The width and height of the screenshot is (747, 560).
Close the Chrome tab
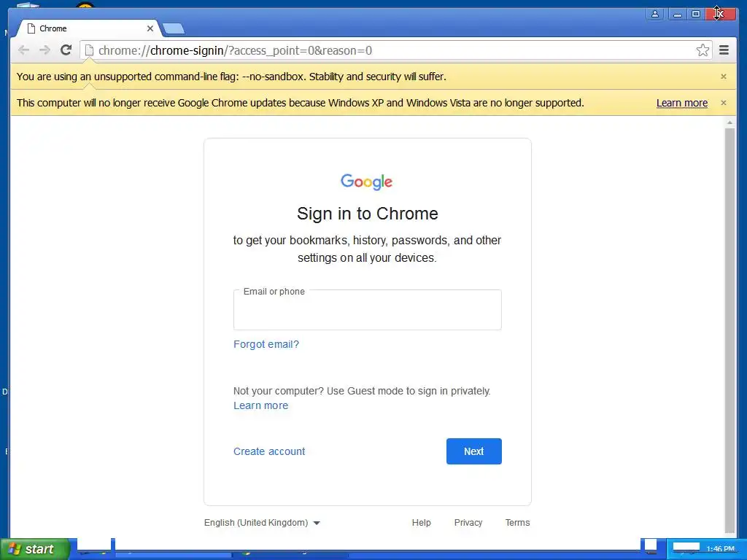[150, 28]
